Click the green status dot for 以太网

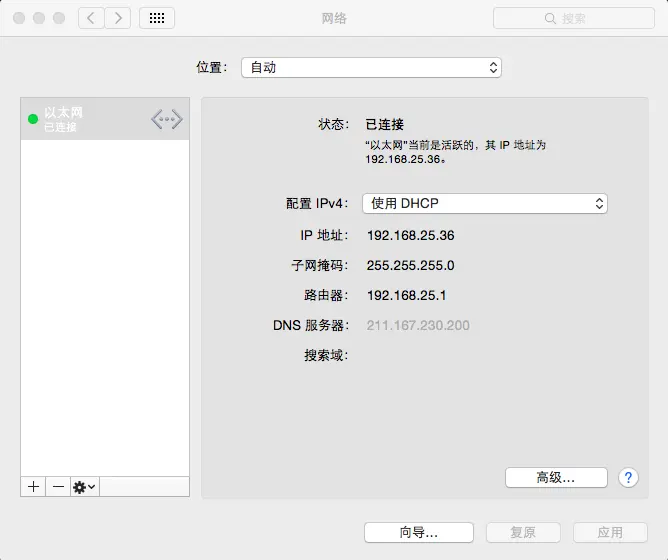[33, 119]
